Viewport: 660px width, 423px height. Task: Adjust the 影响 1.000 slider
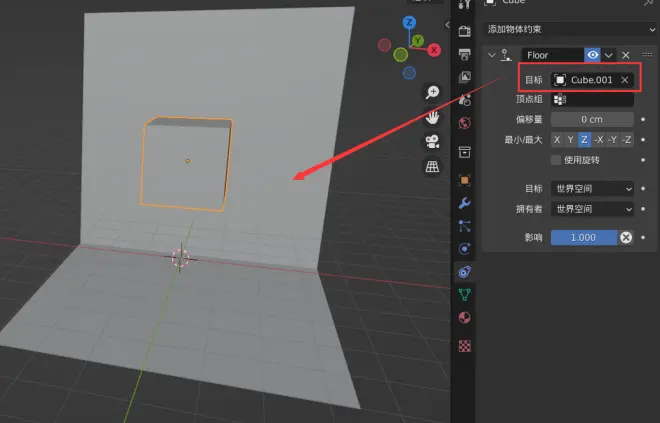[584, 238]
